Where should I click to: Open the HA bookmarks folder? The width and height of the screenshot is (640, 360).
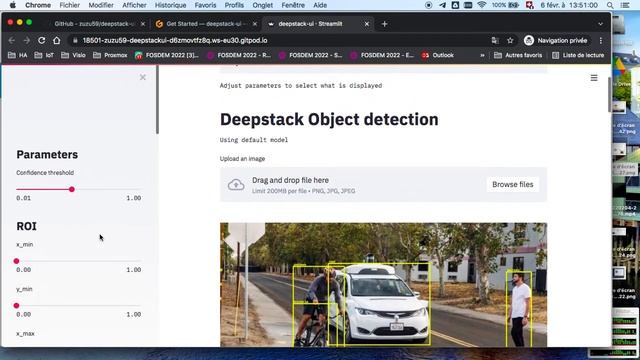[x=18, y=55]
